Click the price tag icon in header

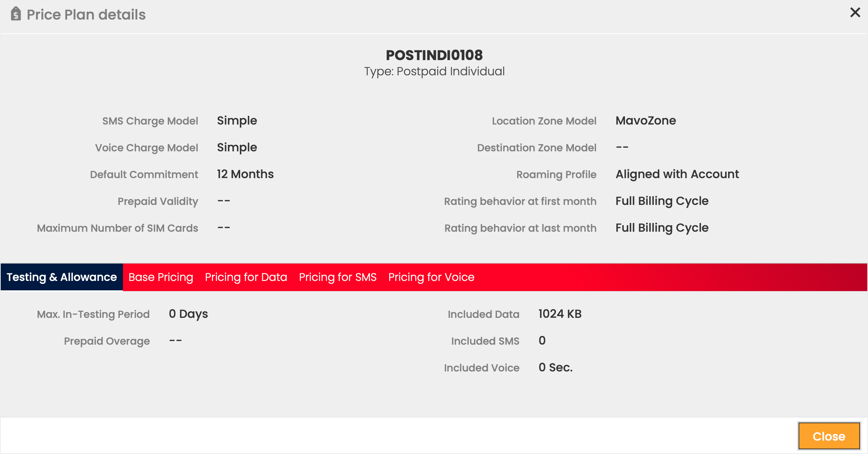pyautogui.click(x=16, y=14)
